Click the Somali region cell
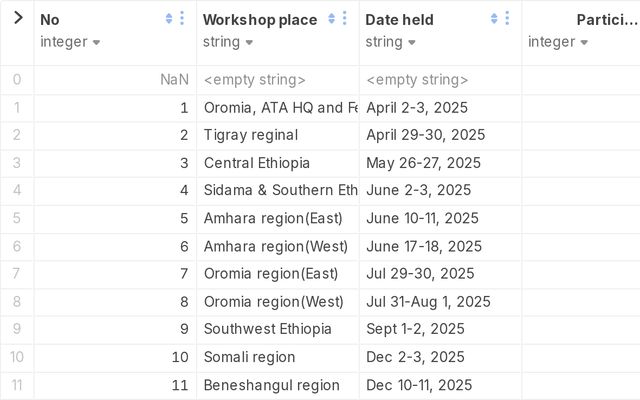This screenshot has width=640, height=400. tap(250, 357)
